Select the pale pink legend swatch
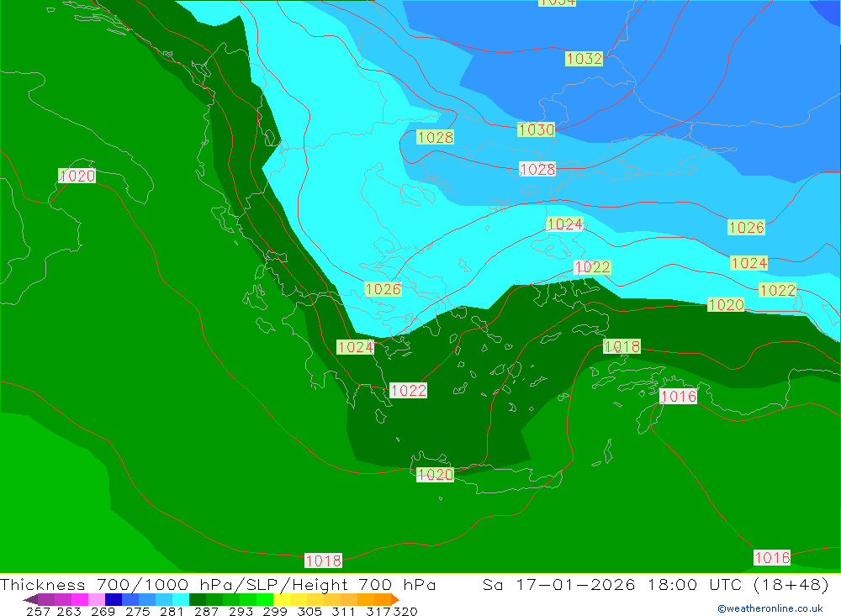Image resolution: width=841 pixels, height=616 pixels. pos(97,599)
